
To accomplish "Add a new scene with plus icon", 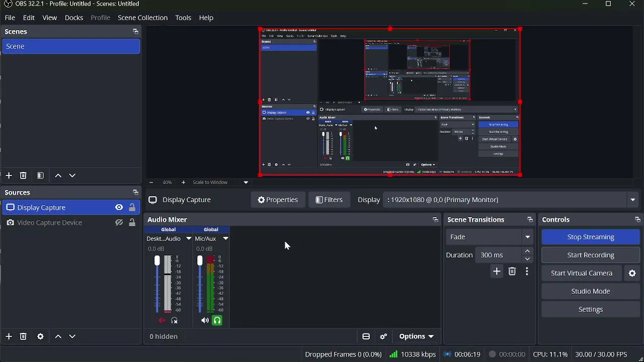I will coord(9,175).
